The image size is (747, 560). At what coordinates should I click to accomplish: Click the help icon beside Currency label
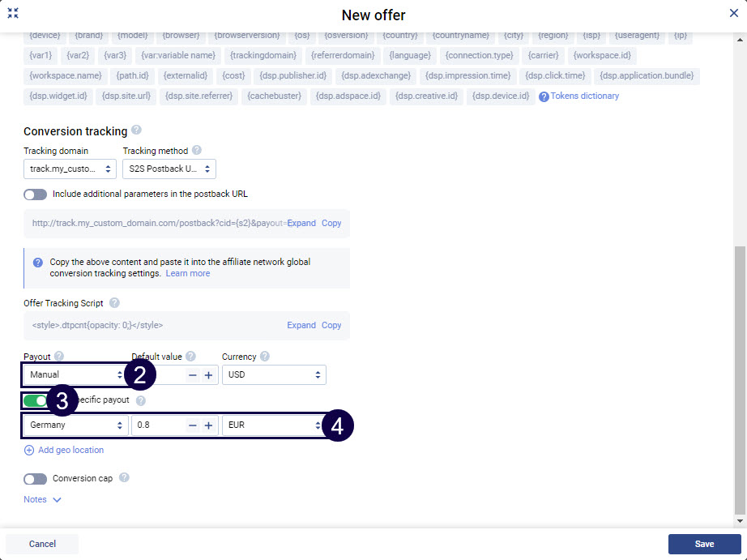coord(265,357)
